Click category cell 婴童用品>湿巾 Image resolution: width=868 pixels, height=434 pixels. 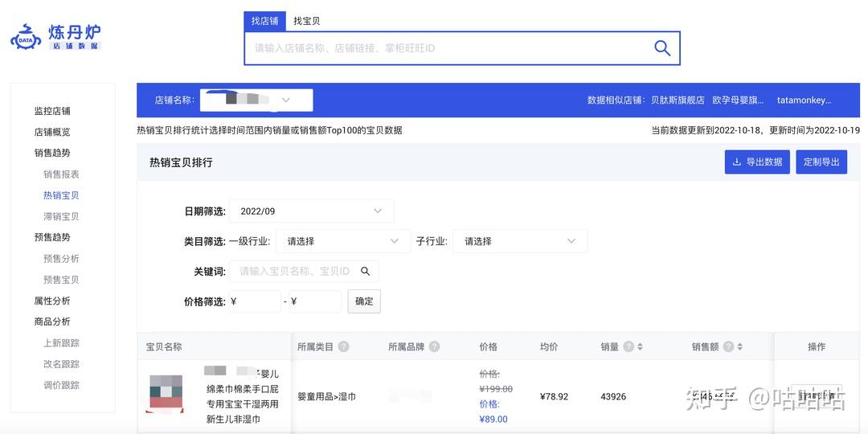coord(326,397)
